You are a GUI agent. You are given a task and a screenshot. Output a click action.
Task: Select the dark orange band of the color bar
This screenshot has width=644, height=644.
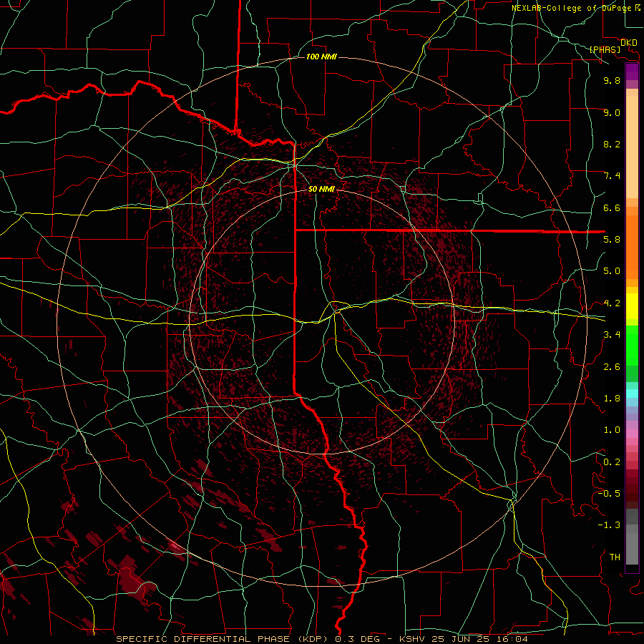[632, 248]
